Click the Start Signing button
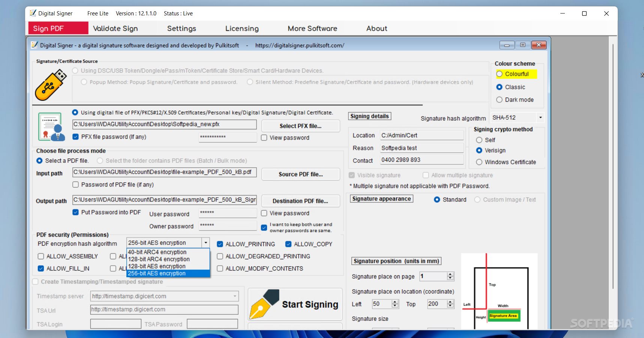The height and width of the screenshot is (338, 644). coord(295,304)
